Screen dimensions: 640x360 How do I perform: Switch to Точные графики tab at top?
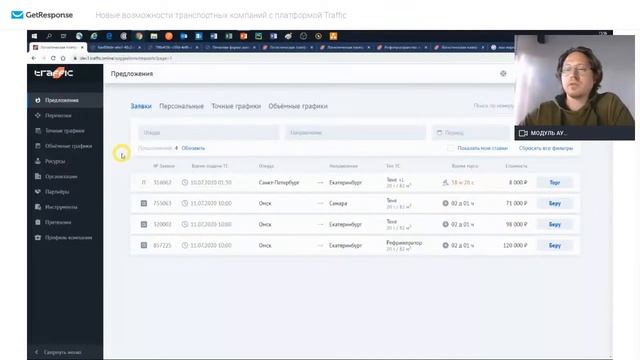(x=236, y=106)
